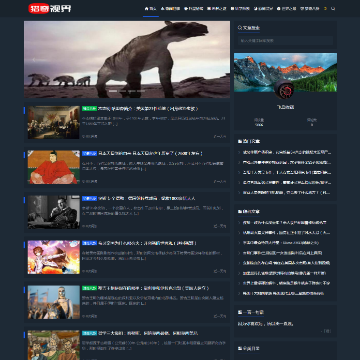Toggle dark mode with the yellow moon icon

coord(325,9)
